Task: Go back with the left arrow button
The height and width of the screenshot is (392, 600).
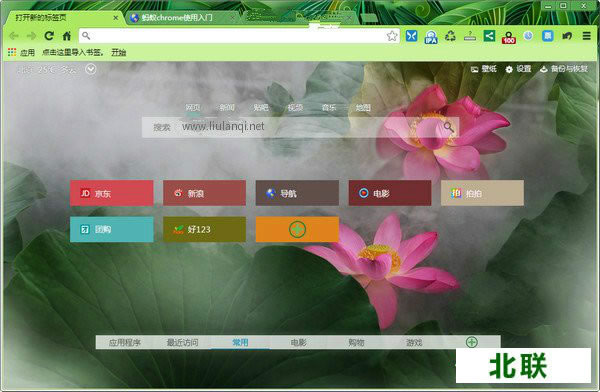Action: coord(14,36)
